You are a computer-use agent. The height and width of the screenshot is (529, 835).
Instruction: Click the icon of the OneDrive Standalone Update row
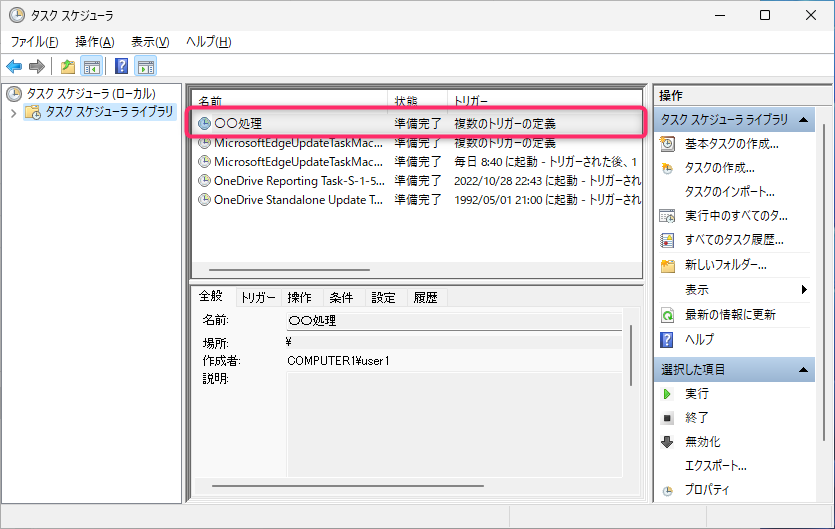(204, 200)
